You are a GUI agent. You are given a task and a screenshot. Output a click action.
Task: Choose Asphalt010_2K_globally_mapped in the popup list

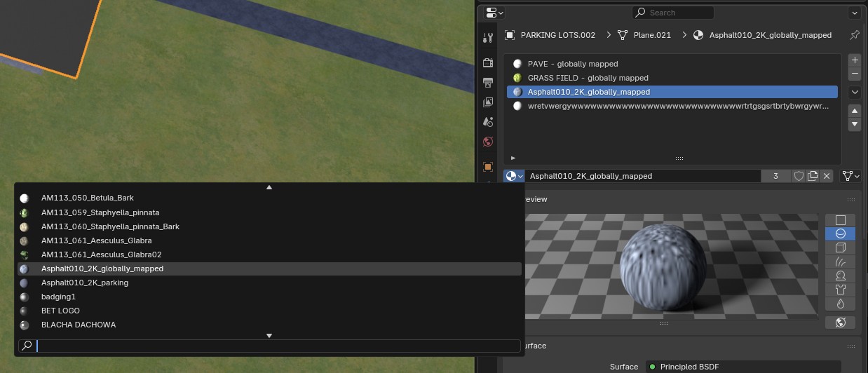[x=269, y=269]
